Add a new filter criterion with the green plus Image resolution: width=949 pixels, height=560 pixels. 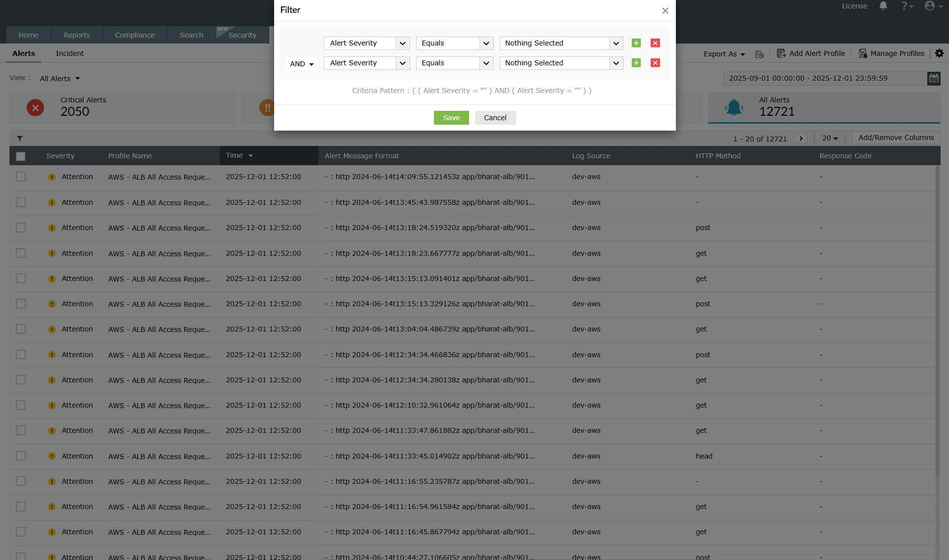click(636, 43)
